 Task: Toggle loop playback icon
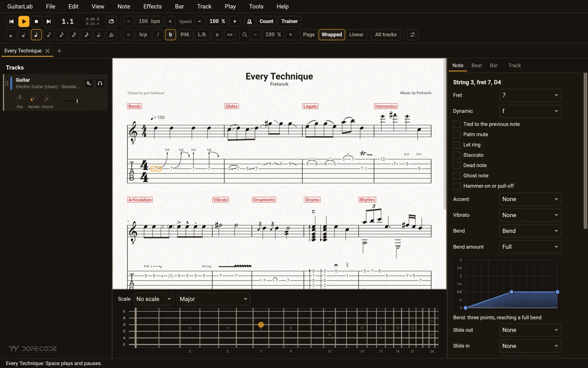pyautogui.click(x=111, y=21)
